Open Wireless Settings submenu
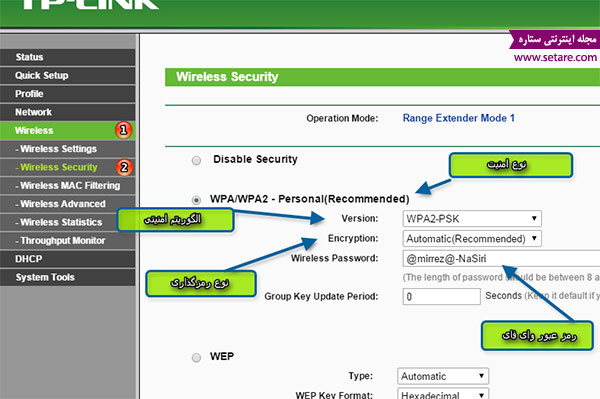 coord(67,149)
